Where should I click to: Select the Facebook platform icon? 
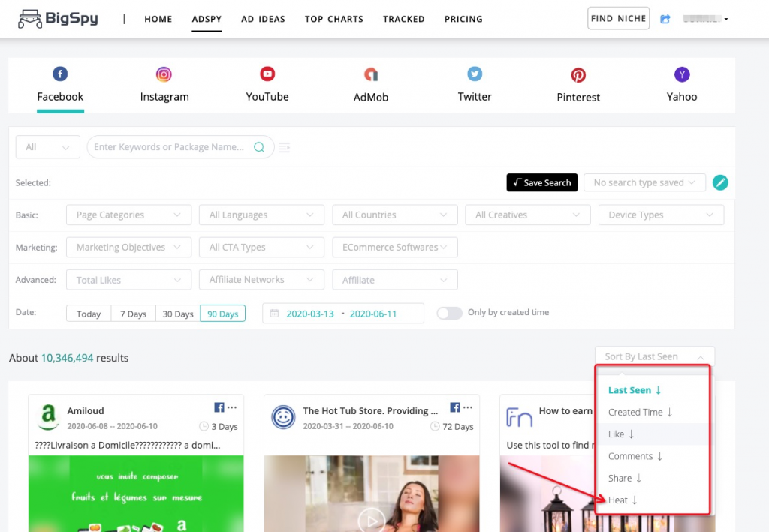60,74
